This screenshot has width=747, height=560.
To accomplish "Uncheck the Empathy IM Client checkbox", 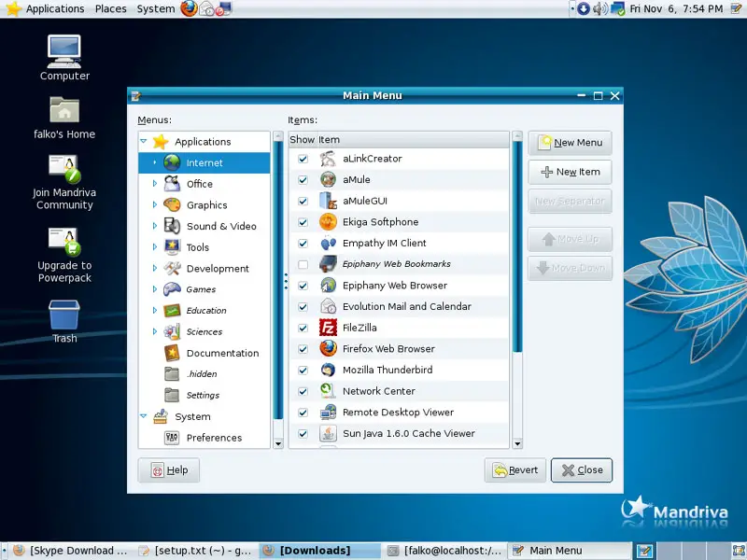I will tap(303, 244).
